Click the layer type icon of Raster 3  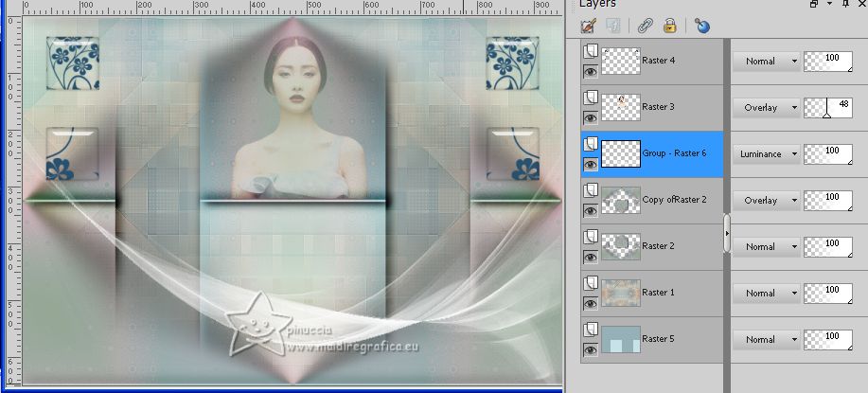pyautogui.click(x=590, y=98)
